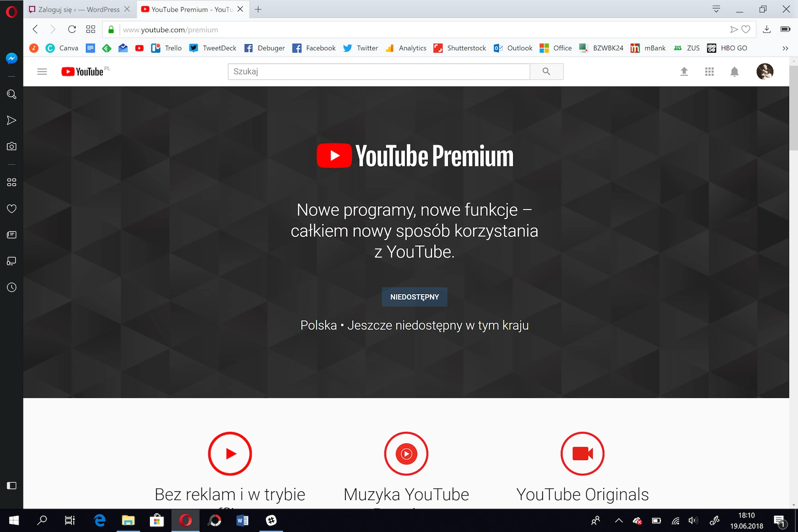Click the YouTube Originals camera icon
Image resolution: width=798 pixels, height=532 pixels.
click(583, 454)
